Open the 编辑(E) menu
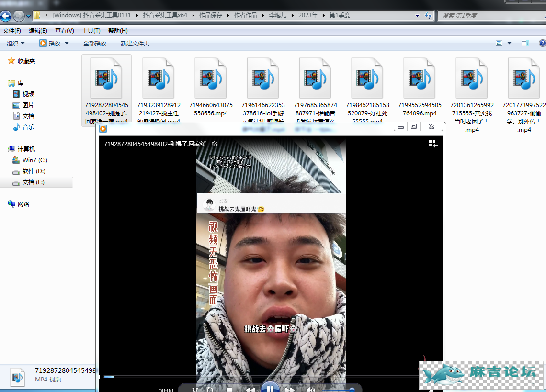 coord(38,31)
